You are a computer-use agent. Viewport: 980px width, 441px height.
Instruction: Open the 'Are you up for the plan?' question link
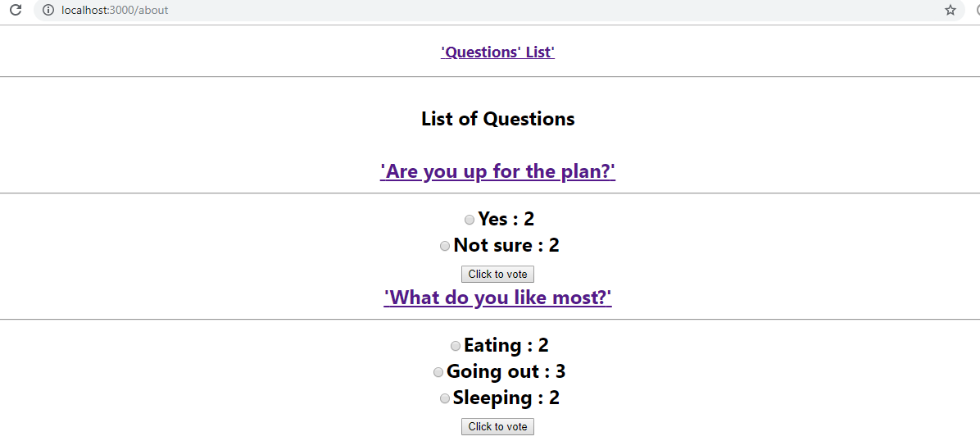pyautogui.click(x=497, y=171)
